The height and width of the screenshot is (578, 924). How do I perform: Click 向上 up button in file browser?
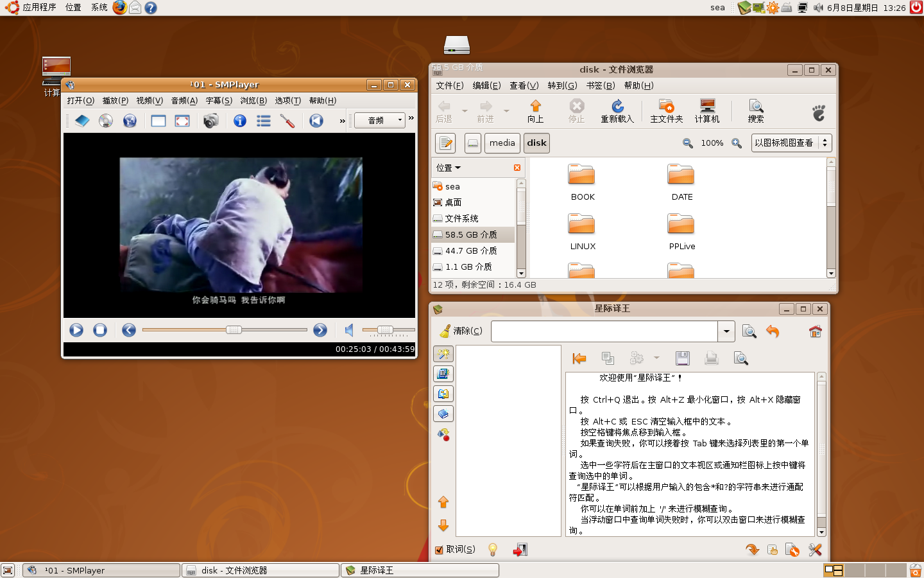pos(536,110)
